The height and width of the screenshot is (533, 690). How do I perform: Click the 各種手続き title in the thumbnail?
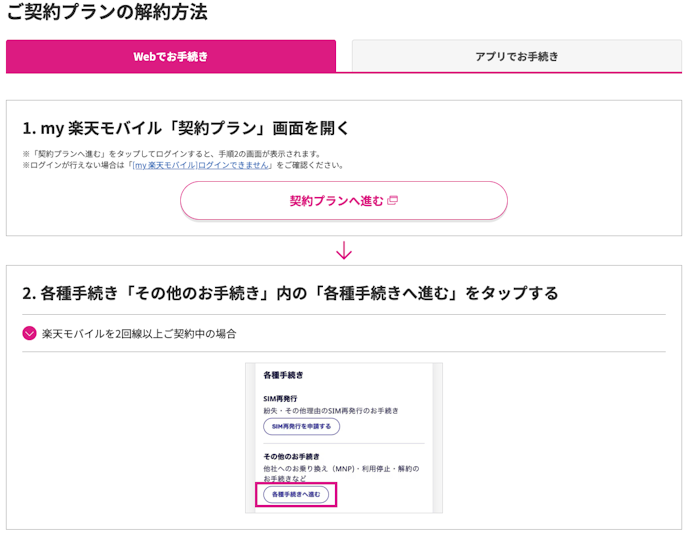tap(283, 375)
